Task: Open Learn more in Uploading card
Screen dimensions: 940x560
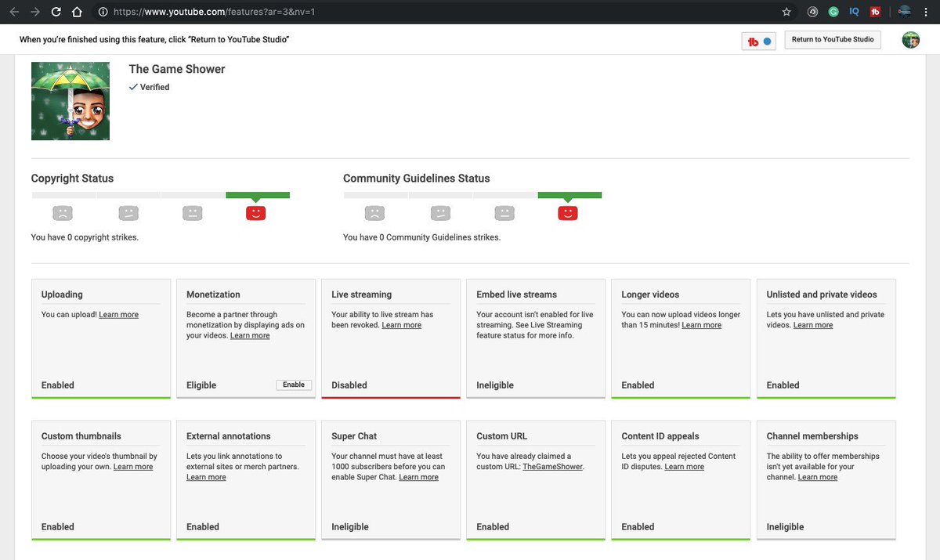Action: coord(118,315)
